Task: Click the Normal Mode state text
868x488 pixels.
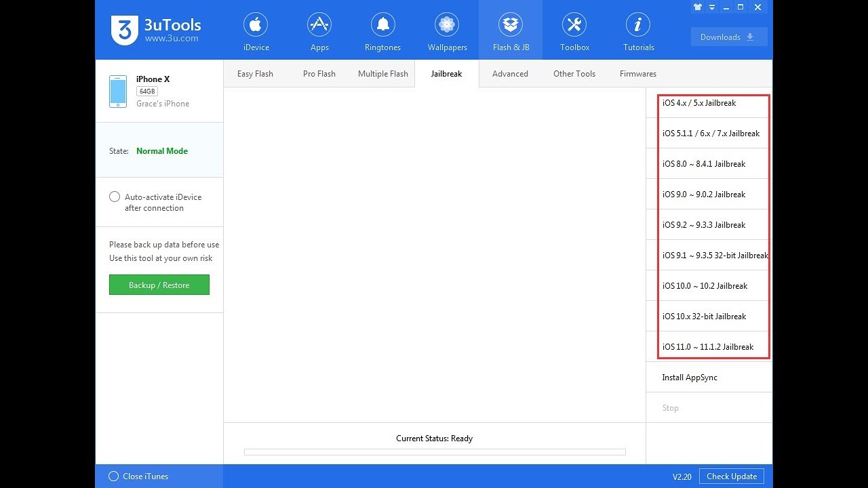Action: [x=162, y=151]
